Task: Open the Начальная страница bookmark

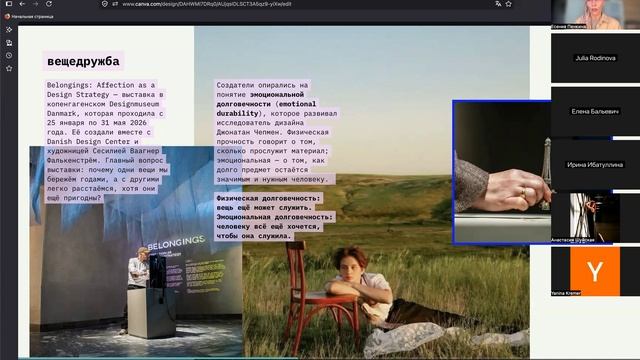Action: (29, 17)
